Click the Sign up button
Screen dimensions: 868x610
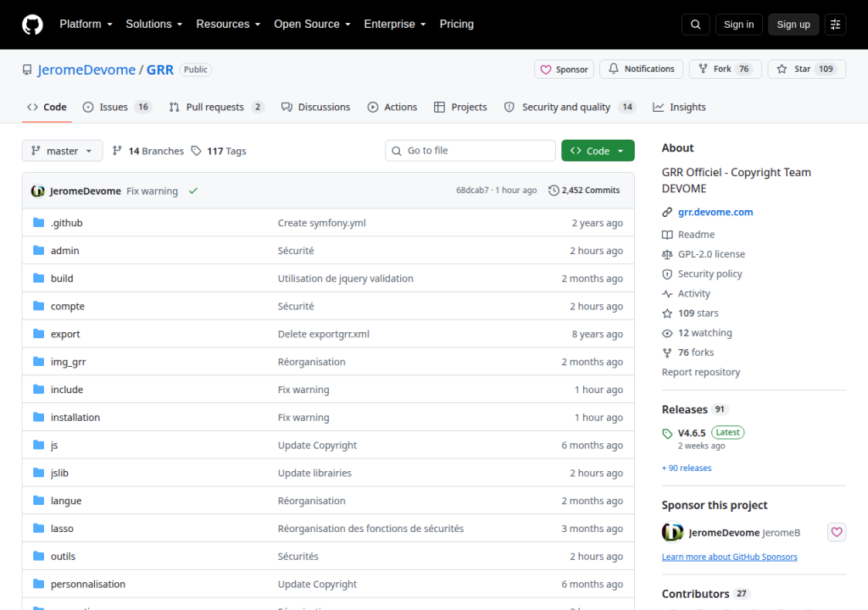click(793, 25)
